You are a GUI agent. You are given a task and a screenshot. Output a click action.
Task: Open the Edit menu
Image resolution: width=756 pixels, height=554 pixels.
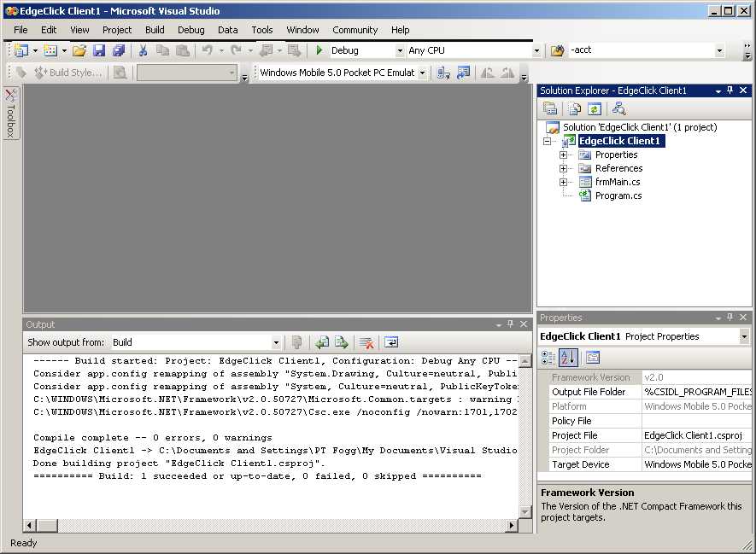pyautogui.click(x=49, y=30)
